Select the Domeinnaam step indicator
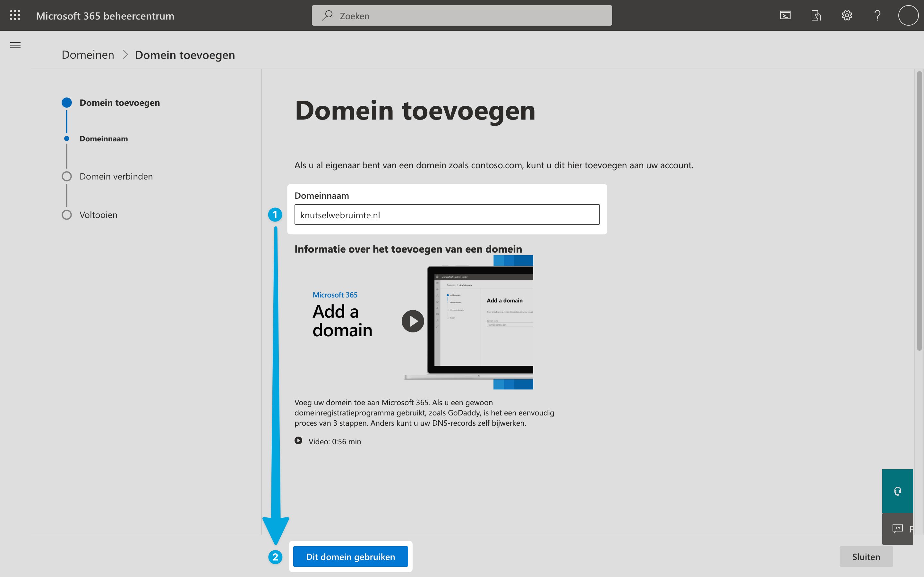The width and height of the screenshot is (924, 577). pos(67,138)
